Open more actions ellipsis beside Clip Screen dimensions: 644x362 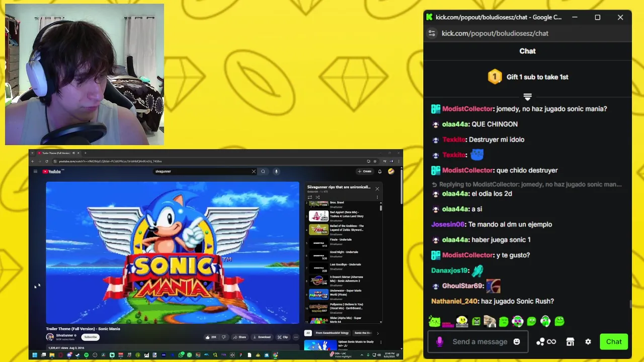(296, 337)
